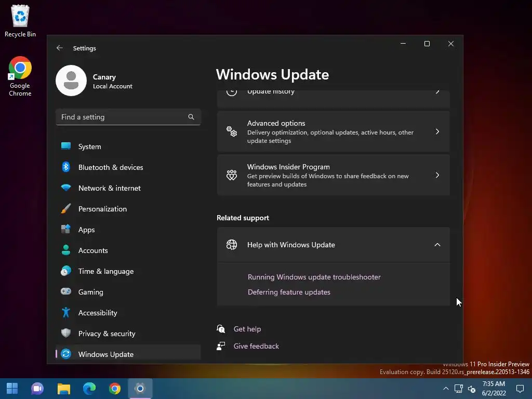Select Privacy & security in sidebar

128,333
